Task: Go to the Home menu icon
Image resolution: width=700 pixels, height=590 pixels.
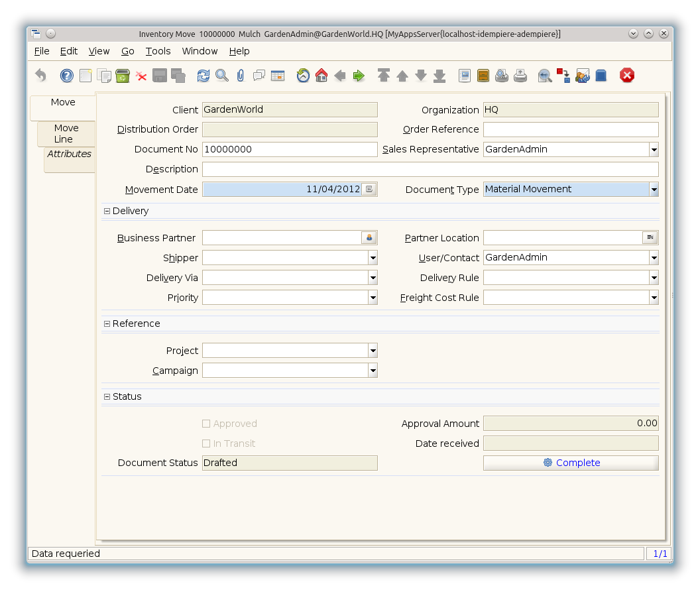Action: (x=321, y=76)
